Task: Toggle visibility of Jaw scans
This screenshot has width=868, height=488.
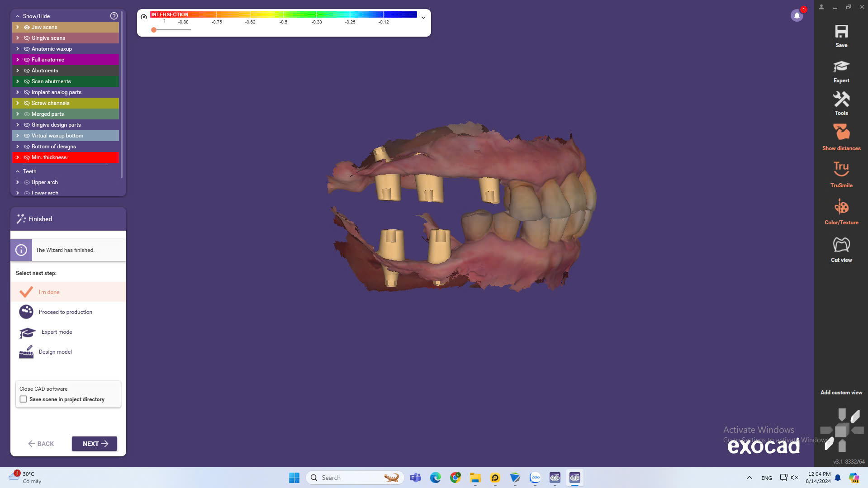Action: [27, 27]
